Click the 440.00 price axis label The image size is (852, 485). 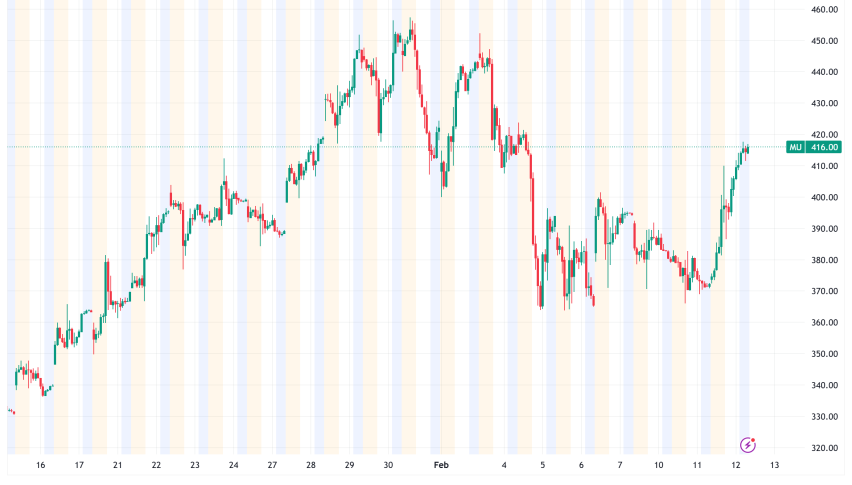pyautogui.click(x=824, y=72)
